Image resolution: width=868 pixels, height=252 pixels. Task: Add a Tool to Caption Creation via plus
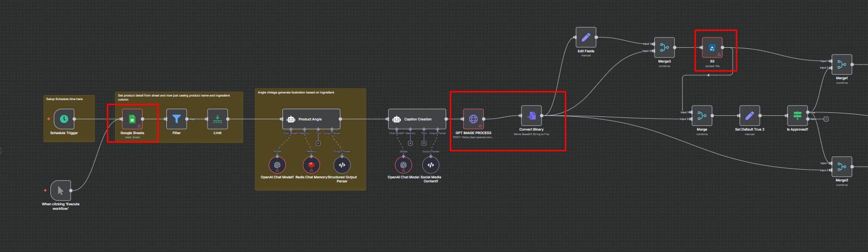(424, 143)
